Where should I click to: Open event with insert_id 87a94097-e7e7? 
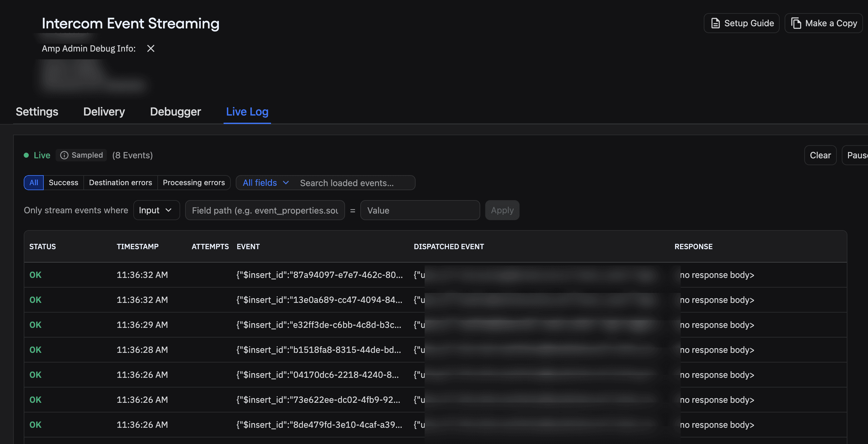319,275
